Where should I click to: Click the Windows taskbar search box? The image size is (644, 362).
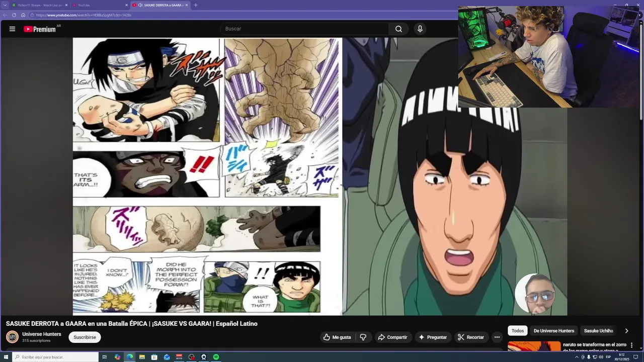pos(55,357)
